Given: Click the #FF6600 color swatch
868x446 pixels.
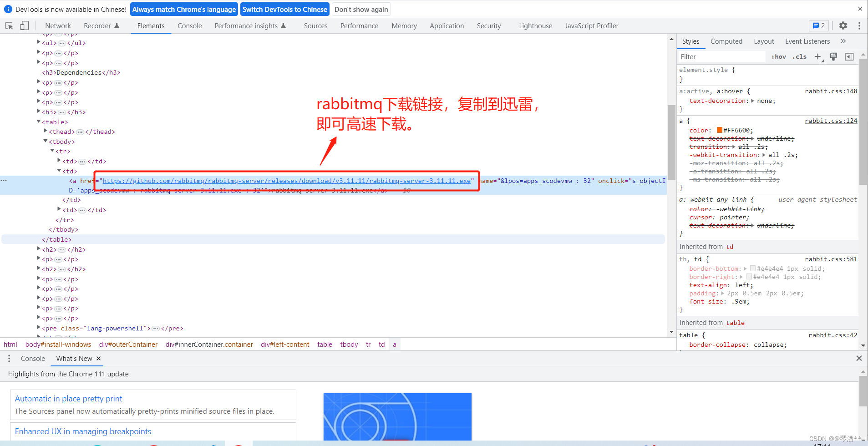Looking at the screenshot, I should click(720, 130).
